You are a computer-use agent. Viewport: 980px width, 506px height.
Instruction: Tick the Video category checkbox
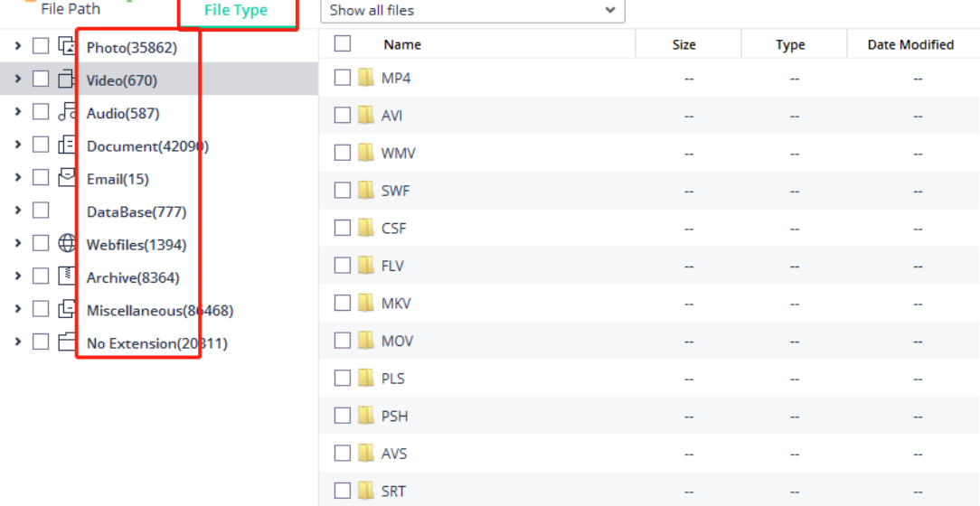point(41,80)
